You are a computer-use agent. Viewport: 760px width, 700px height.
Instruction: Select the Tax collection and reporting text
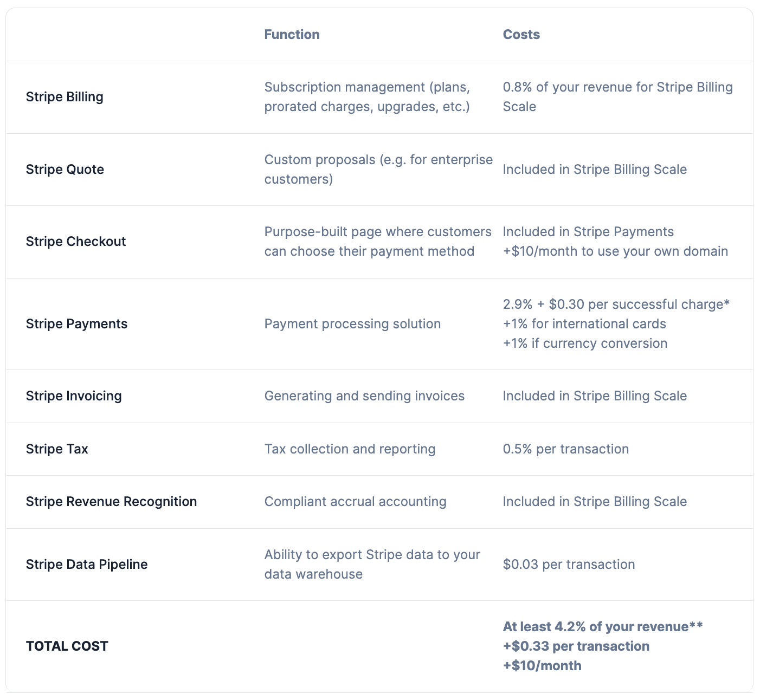(x=350, y=449)
